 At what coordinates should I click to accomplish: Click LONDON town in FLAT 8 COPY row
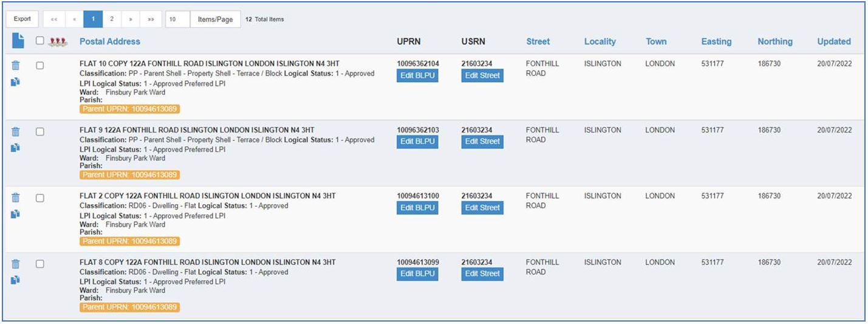click(660, 262)
